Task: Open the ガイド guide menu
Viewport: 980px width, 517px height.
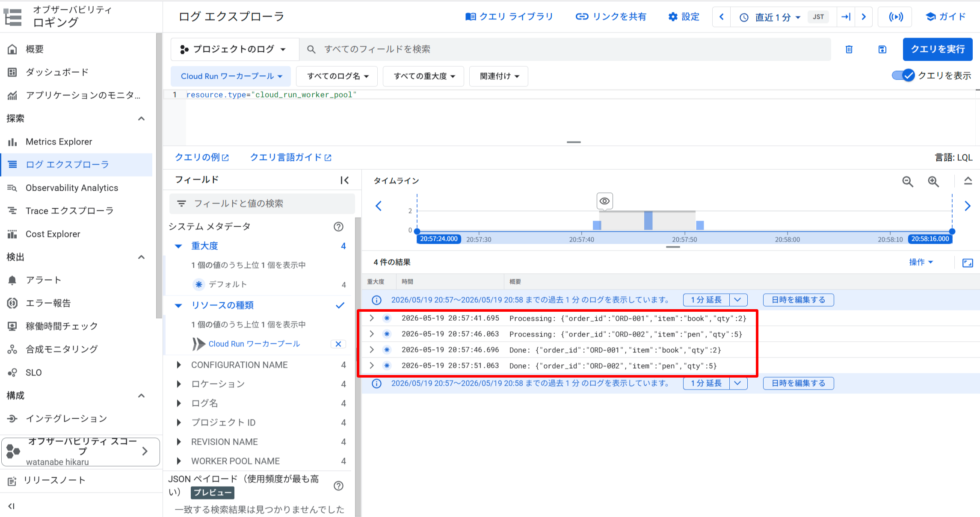Action: [x=946, y=17]
